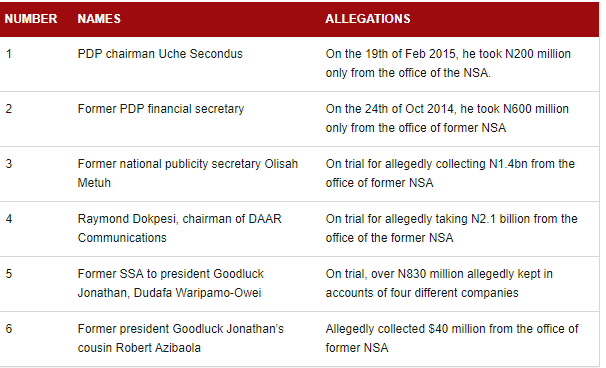Image resolution: width=606 pixels, height=368 pixels.
Task: Select the Raymond Dokpesi name cell
Action: [x=179, y=228]
